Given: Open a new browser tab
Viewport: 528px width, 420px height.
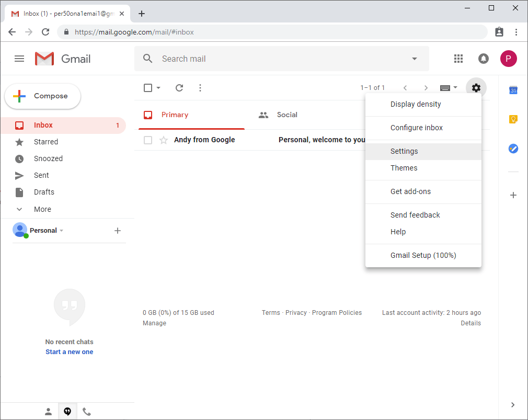Looking at the screenshot, I should (142, 14).
